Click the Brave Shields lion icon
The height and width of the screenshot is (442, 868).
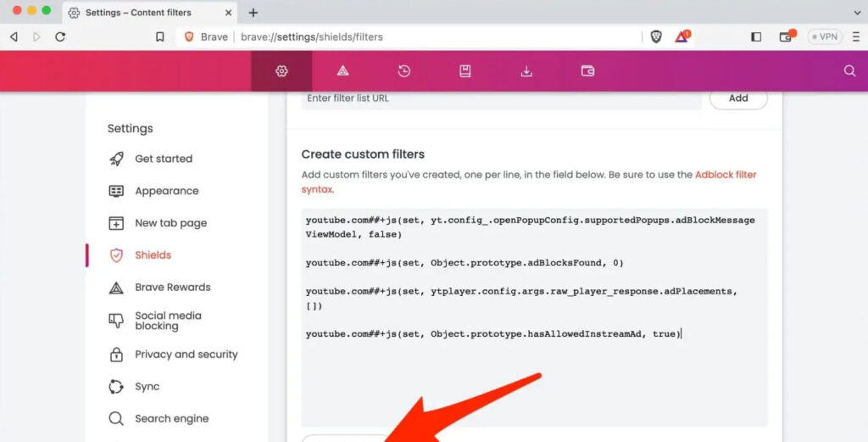[x=656, y=36]
